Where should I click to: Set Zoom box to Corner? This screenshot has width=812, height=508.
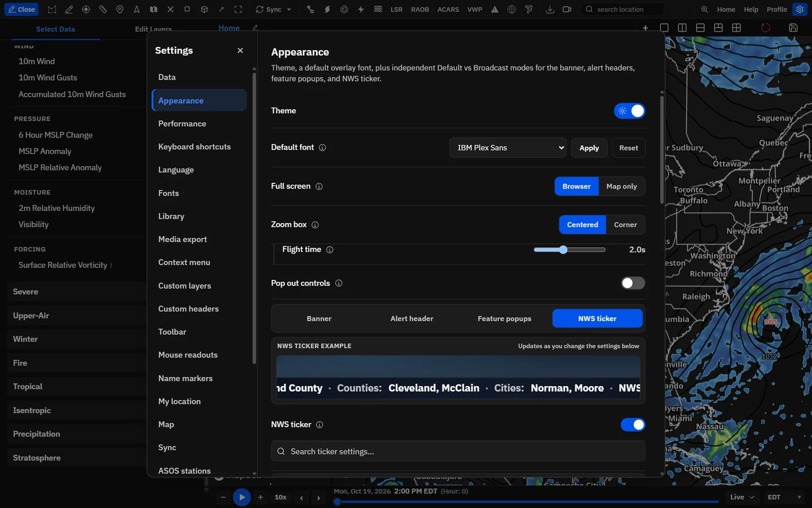tap(625, 225)
